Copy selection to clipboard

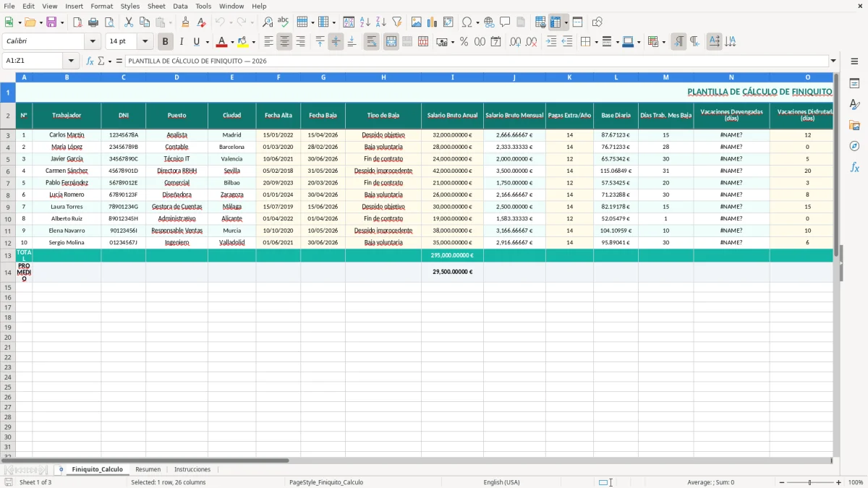[x=145, y=22]
